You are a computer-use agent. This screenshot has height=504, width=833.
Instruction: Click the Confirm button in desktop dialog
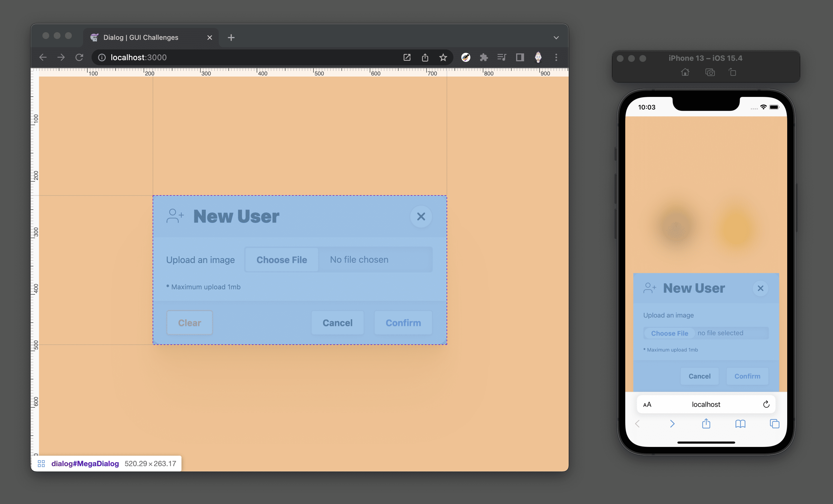point(403,323)
